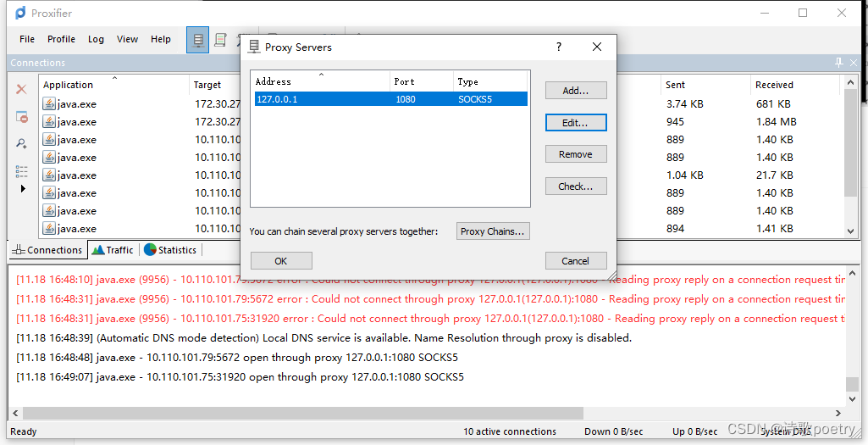Click the Proxy Servers dialog title icon

254,47
